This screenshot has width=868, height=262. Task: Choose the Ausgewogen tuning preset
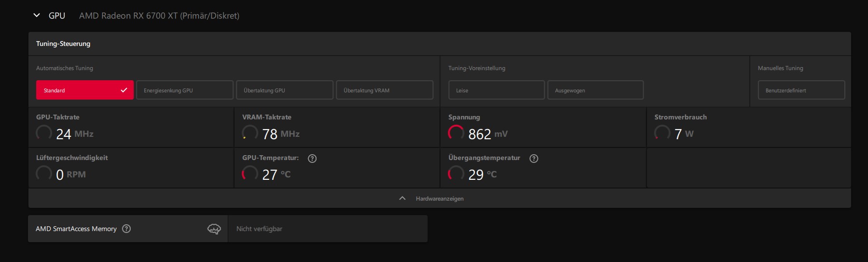[595, 90]
